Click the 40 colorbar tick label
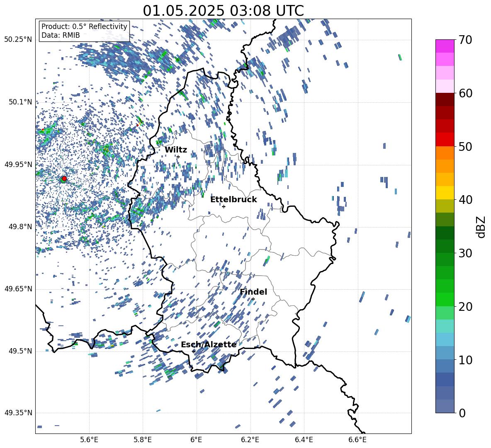Viewport: 491px width, 448px height. (x=465, y=200)
